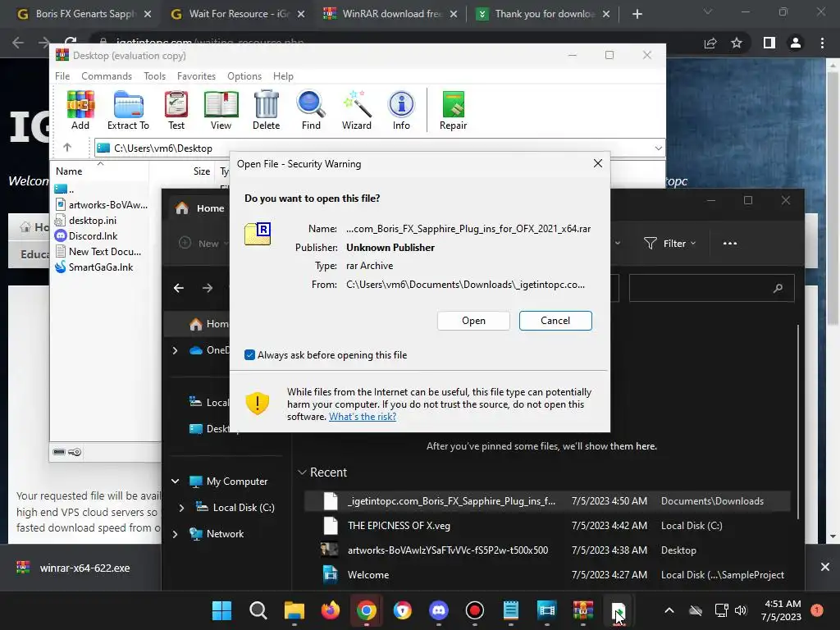Expand the Network tree node
This screenshot has width=840, height=630.
point(175,533)
